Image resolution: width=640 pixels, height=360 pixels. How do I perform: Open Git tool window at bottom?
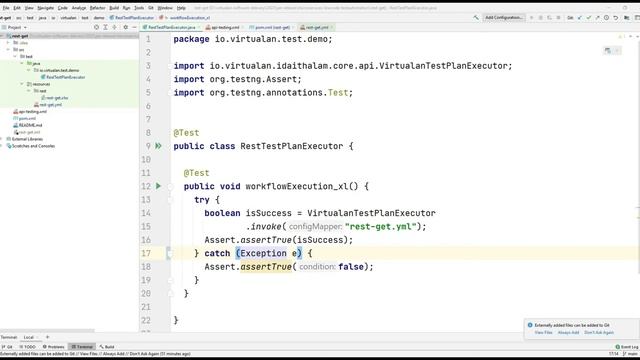(x=7, y=347)
